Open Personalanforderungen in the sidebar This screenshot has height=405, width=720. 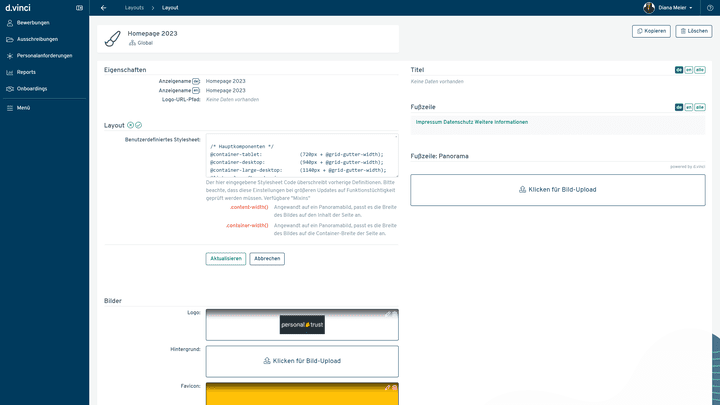tap(43, 56)
